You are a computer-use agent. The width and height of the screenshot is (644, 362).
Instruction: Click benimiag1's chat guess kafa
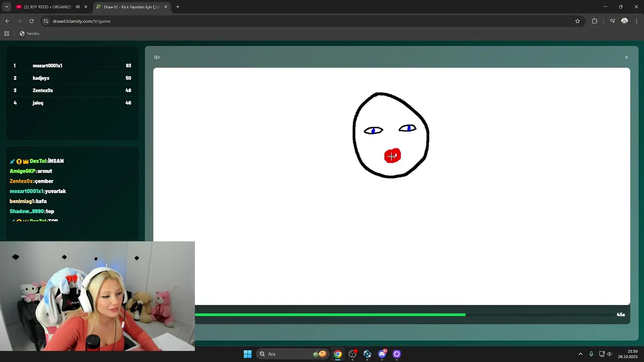coord(41,201)
